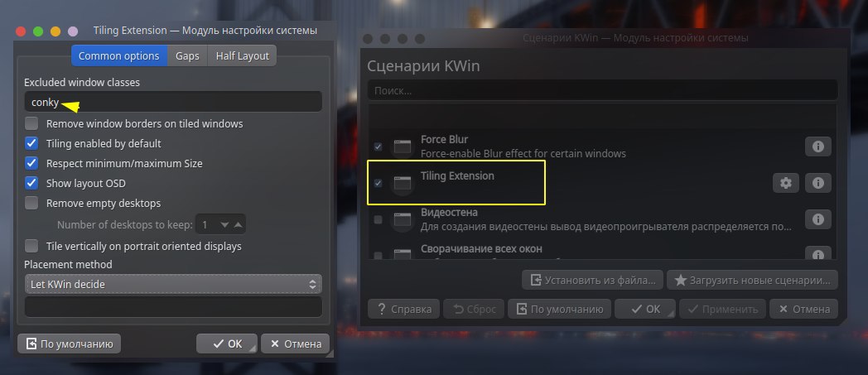The image size is (868, 375).
Task: Disable Show layout OSD checkbox
Action: (31, 183)
